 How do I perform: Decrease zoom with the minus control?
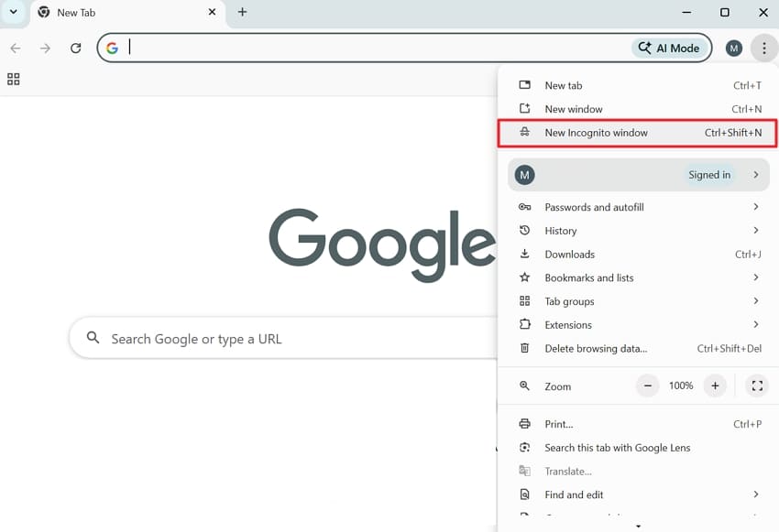(648, 385)
